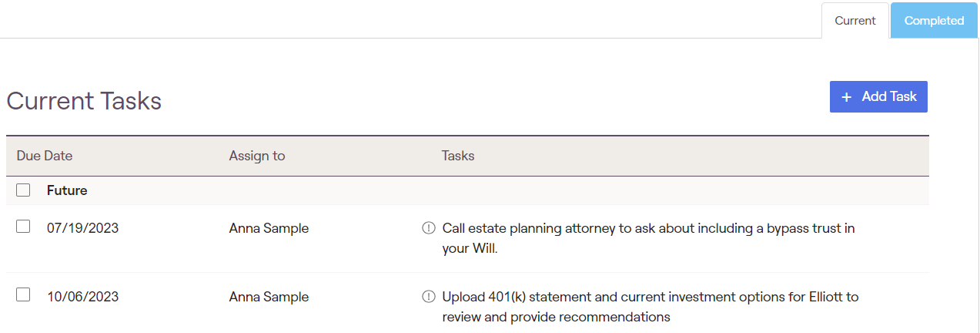Viewport: 980px width, 333px height.
Task: Click Anna Sample on the bypass trust row
Action: click(x=269, y=228)
